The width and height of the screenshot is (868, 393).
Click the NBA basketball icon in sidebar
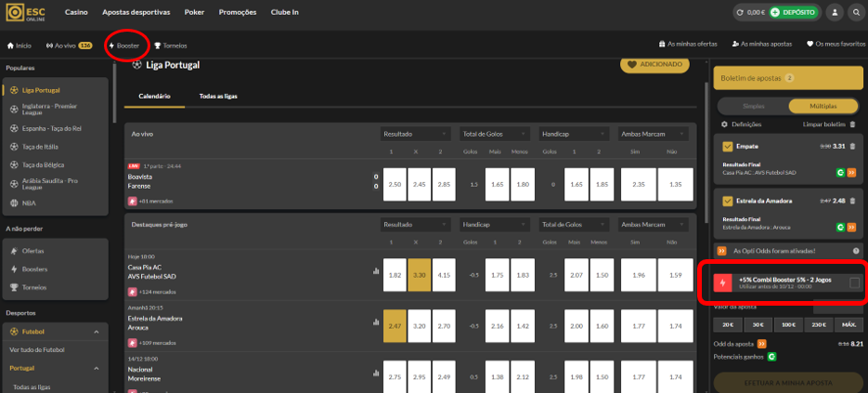tap(15, 203)
